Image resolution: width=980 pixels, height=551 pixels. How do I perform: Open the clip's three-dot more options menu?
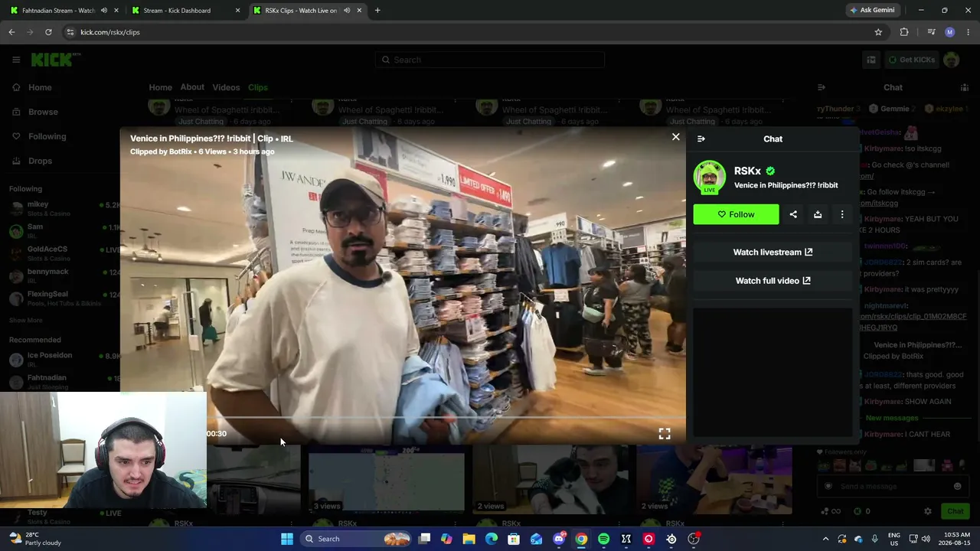(x=842, y=214)
